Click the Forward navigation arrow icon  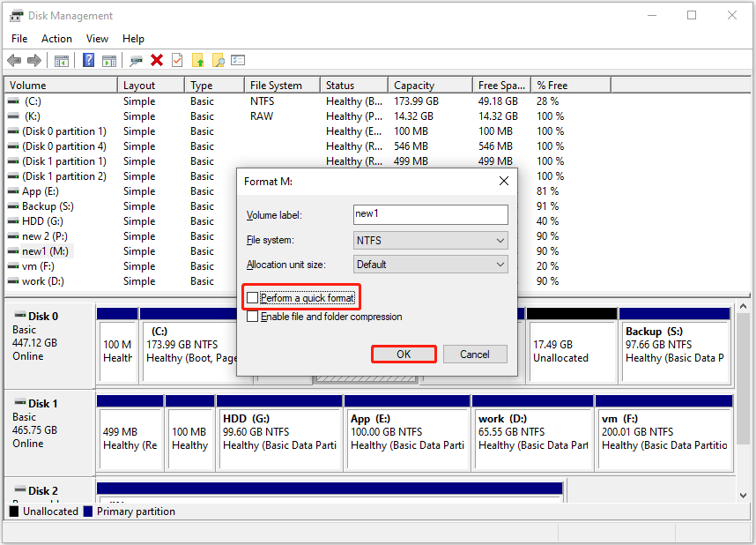pos(33,60)
